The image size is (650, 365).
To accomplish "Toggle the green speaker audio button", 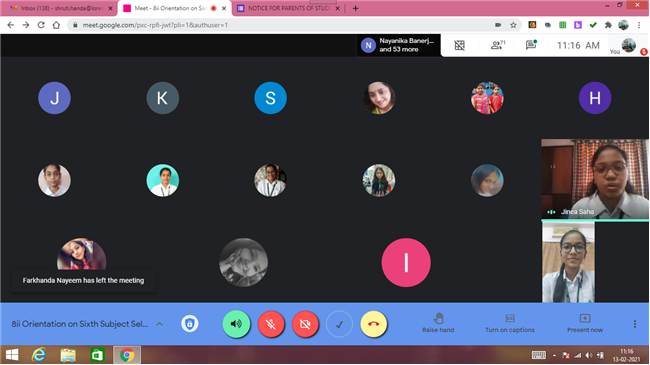I will [x=236, y=324].
